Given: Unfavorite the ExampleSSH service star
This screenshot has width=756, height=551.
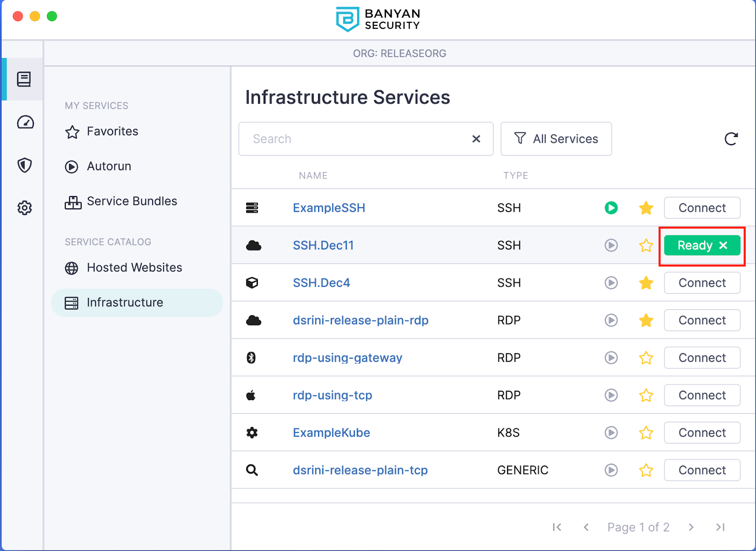Looking at the screenshot, I should coord(646,208).
